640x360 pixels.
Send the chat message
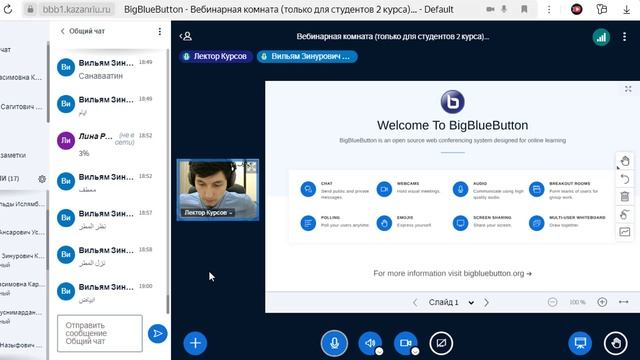pos(158,333)
